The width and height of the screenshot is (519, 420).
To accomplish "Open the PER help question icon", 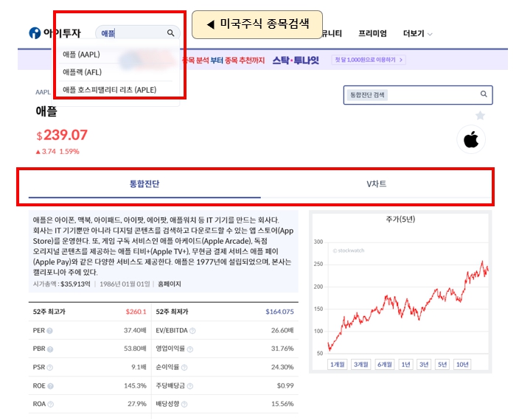I will (x=49, y=331).
